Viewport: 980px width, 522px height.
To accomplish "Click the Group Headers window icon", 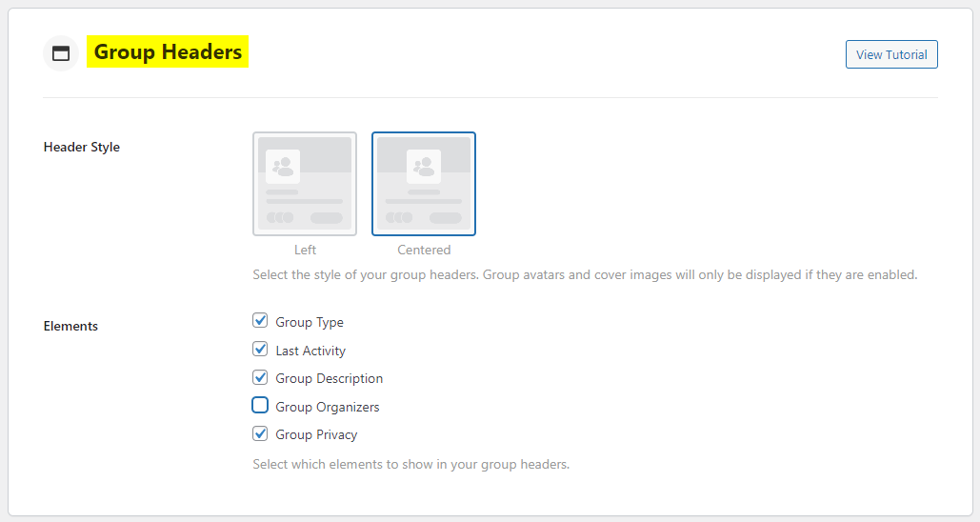I will [x=61, y=53].
